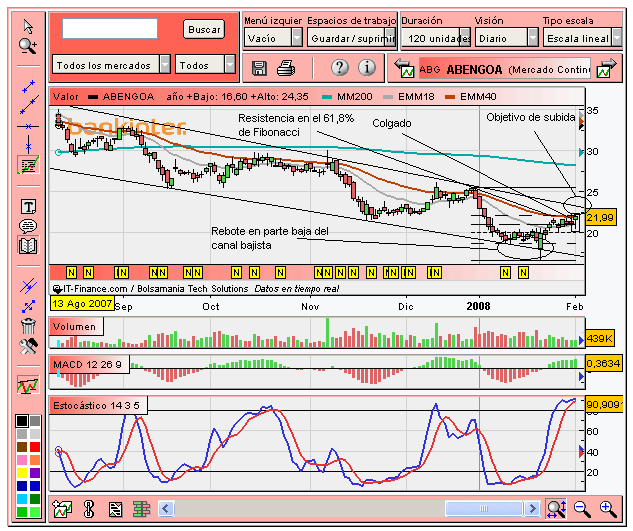Viewport: 633px width, 531px height.
Task: Pick the red color swatch
Action: tap(35, 447)
